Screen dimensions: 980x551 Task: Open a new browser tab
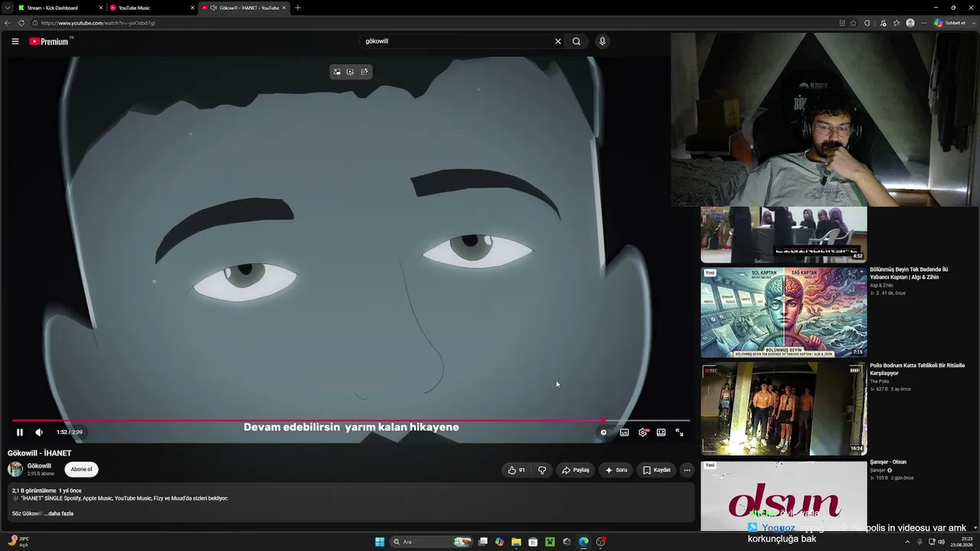(298, 8)
